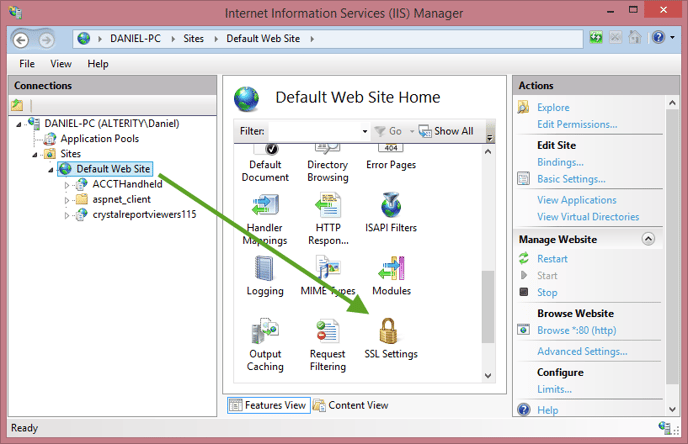Viewport: 688px width, 444px height.
Task: Open the Logging feature
Action: 265,276
